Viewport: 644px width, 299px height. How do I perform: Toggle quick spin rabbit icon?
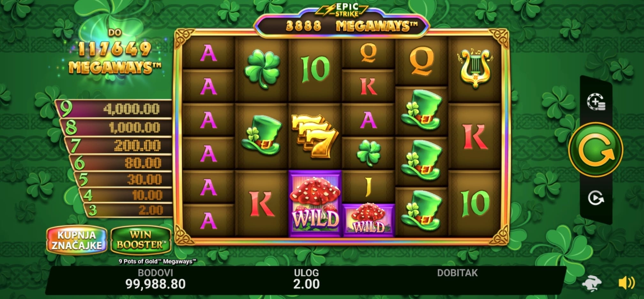pos(592,283)
